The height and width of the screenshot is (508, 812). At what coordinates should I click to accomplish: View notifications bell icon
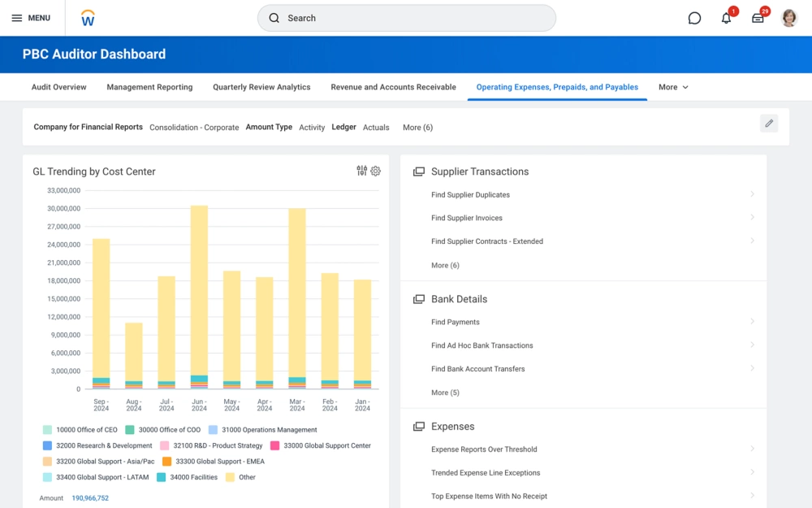[727, 18]
